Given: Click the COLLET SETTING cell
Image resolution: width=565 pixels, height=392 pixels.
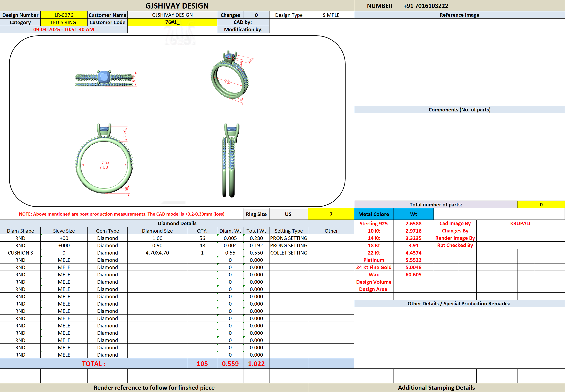Looking at the screenshot, I should [x=288, y=253].
